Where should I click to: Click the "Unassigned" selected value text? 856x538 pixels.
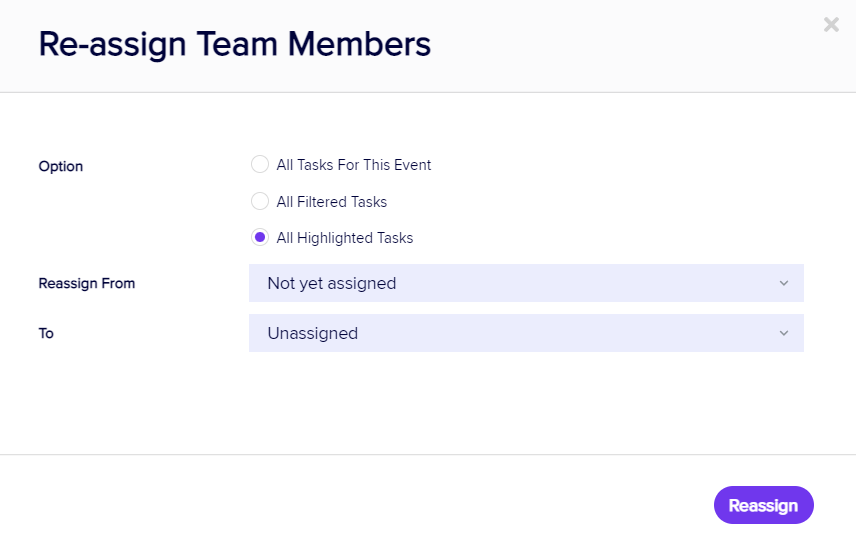[x=313, y=333]
